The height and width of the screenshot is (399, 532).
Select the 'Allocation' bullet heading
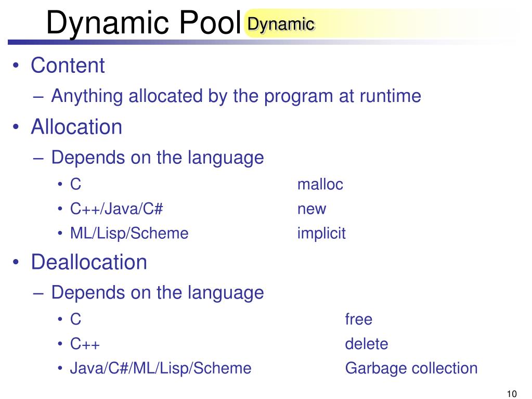(x=76, y=127)
